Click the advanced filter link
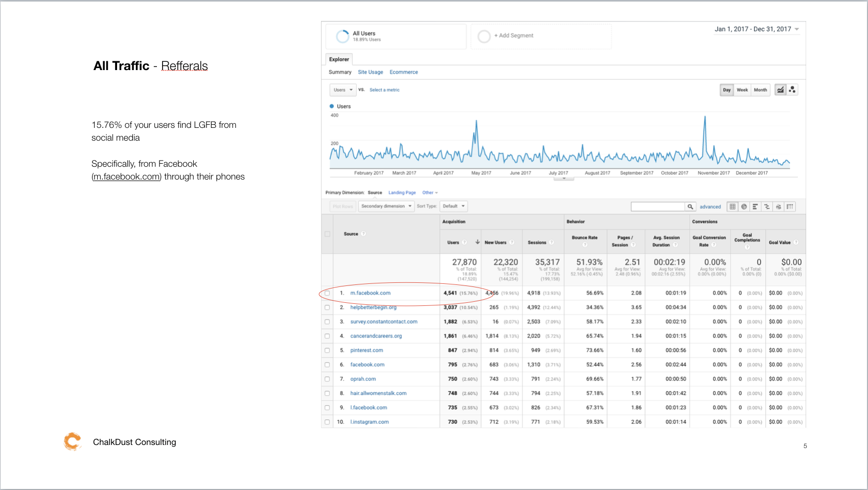Image resolution: width=868 pixels, height=490 pixels. (x=710, y=207)
